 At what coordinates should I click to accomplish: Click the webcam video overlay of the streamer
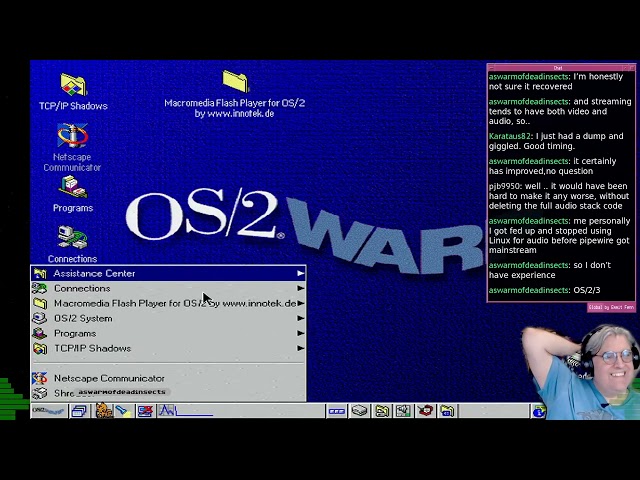tap(580, 371)
